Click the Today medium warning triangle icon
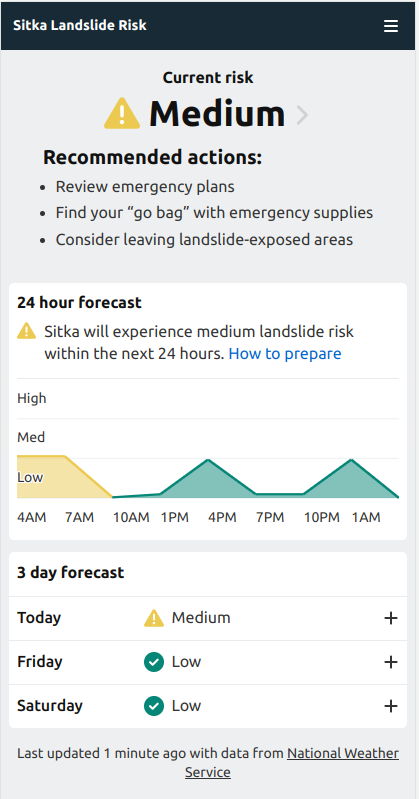Screen dimensions: 419x799 (154, 618)
